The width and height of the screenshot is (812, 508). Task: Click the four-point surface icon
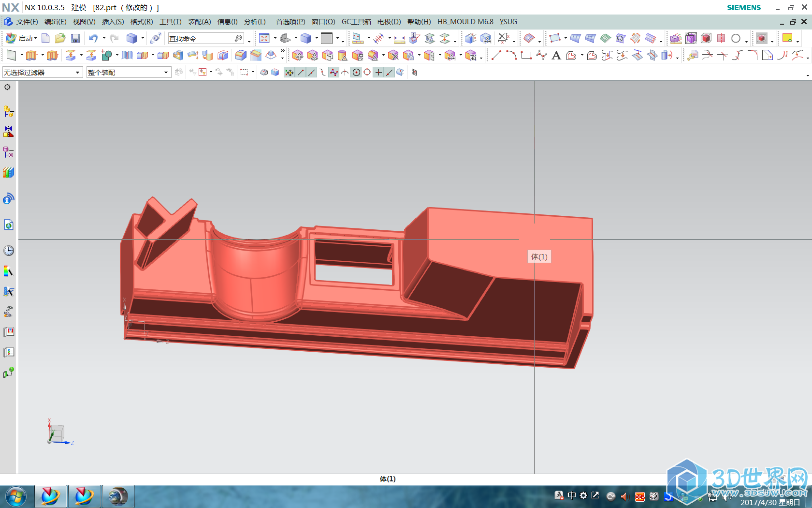tap(554, 38)
